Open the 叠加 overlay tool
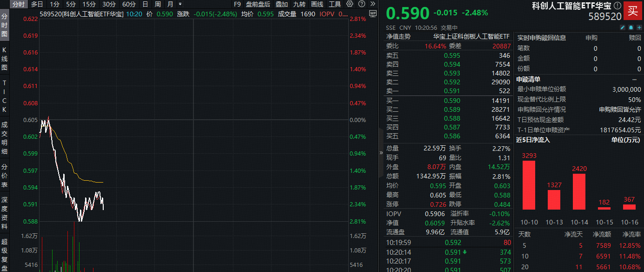644x272 pixels. coord(282,4)
